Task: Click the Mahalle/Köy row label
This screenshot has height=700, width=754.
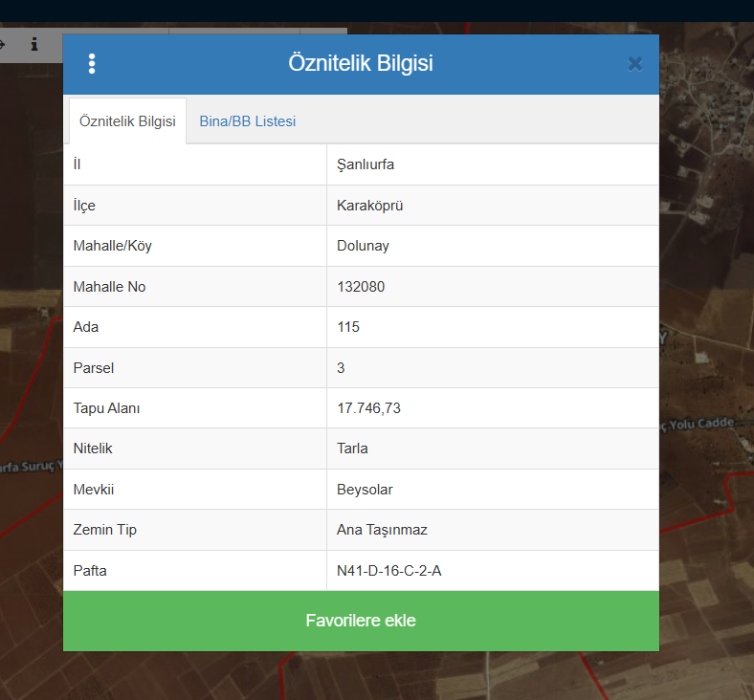Action: tap(112, 246)
